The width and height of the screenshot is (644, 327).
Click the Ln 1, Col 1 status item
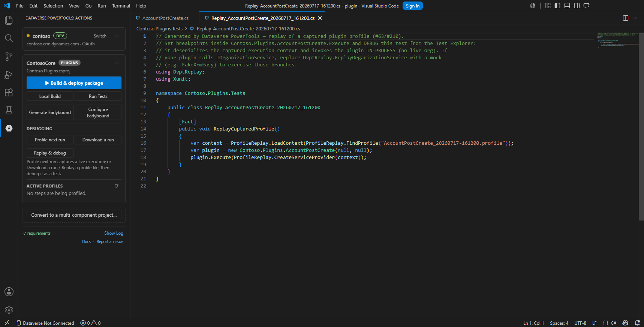click(533, 323)
